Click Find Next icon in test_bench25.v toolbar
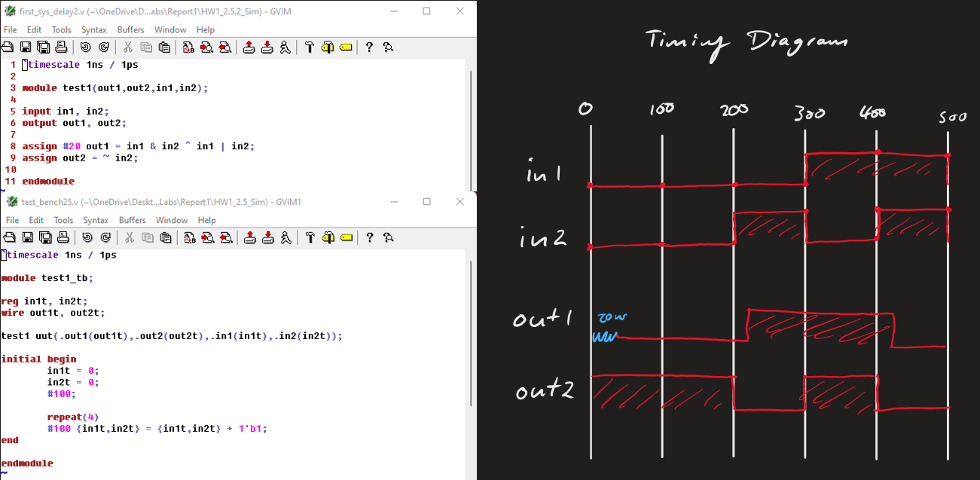Viewport: 980px width, 480px height. (x=206, y=238)
